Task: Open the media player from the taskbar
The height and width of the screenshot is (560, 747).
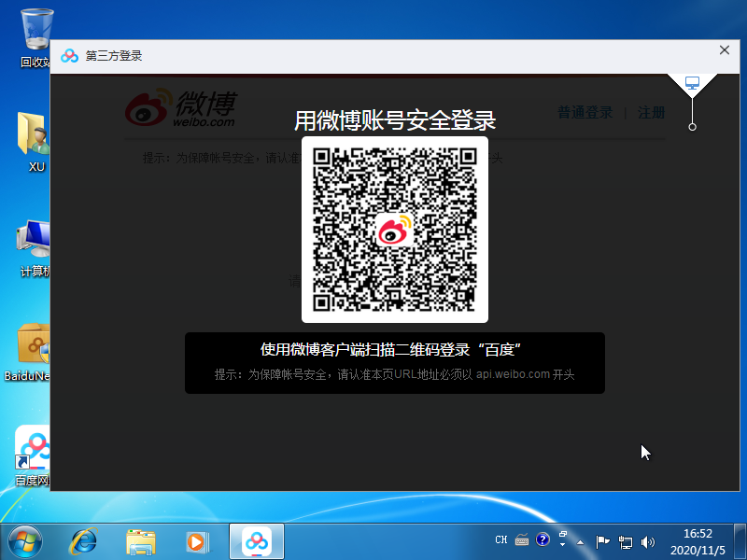Action: click(197, 540)
